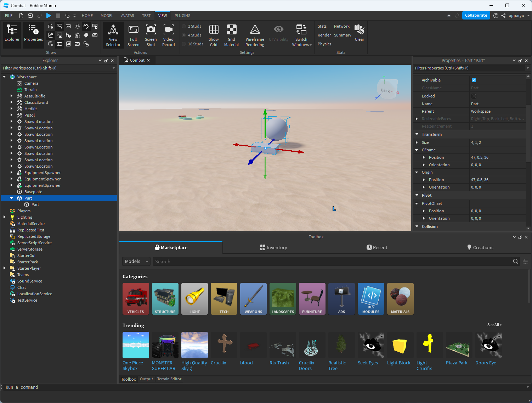Collapse the Workspace tree node

click(4, 77)
